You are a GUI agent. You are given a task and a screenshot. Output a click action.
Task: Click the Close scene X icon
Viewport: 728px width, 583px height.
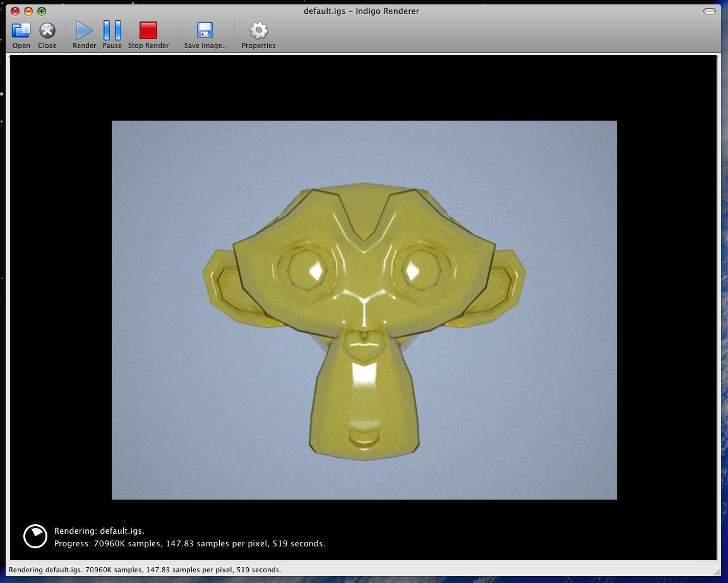pyautogui.click(x=47, y=30)
